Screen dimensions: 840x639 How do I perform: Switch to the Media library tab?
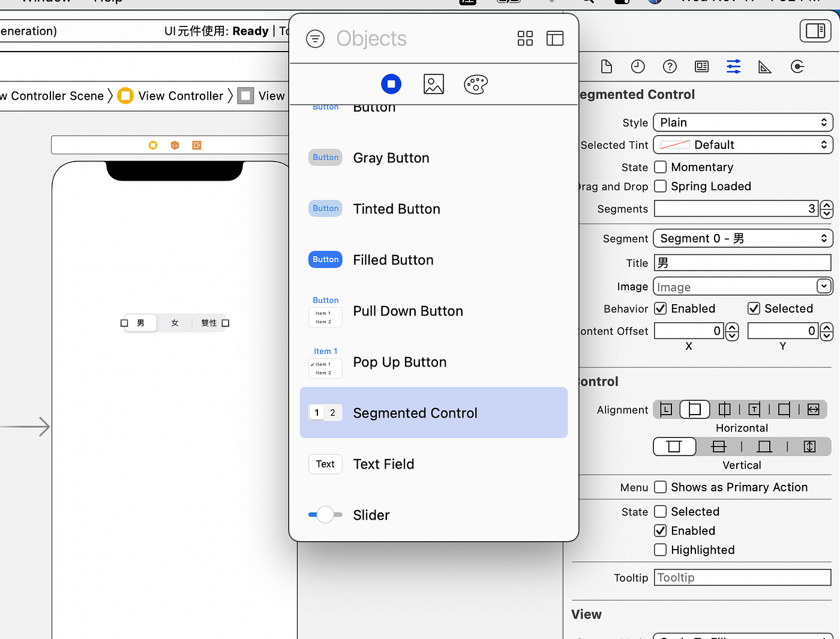tap(433, 84)
